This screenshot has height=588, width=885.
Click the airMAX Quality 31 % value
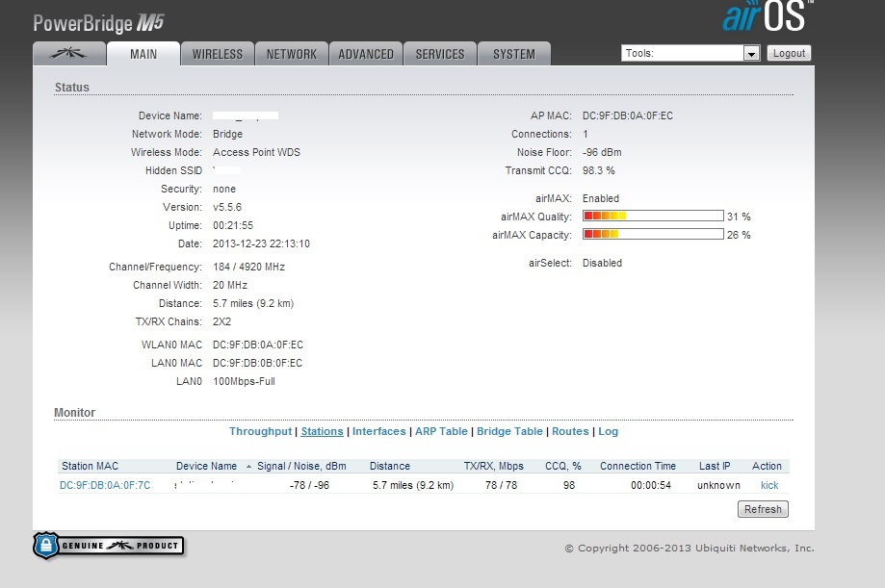739,217
